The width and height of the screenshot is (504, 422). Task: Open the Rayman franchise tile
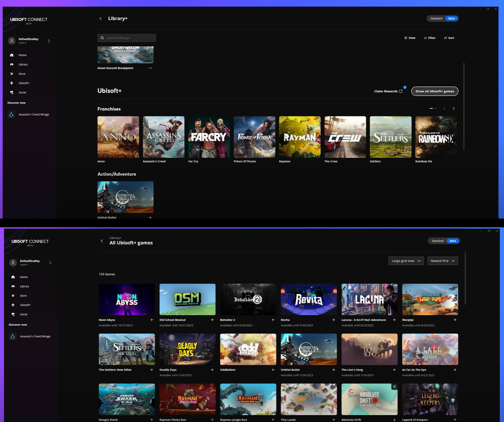300,137
